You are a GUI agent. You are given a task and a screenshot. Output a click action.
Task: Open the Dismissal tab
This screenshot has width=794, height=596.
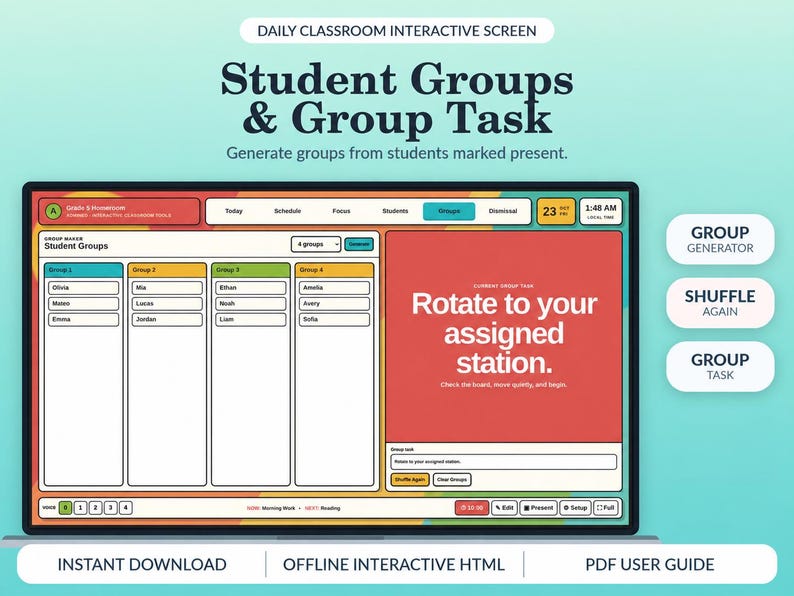click(x=503, y=211)
